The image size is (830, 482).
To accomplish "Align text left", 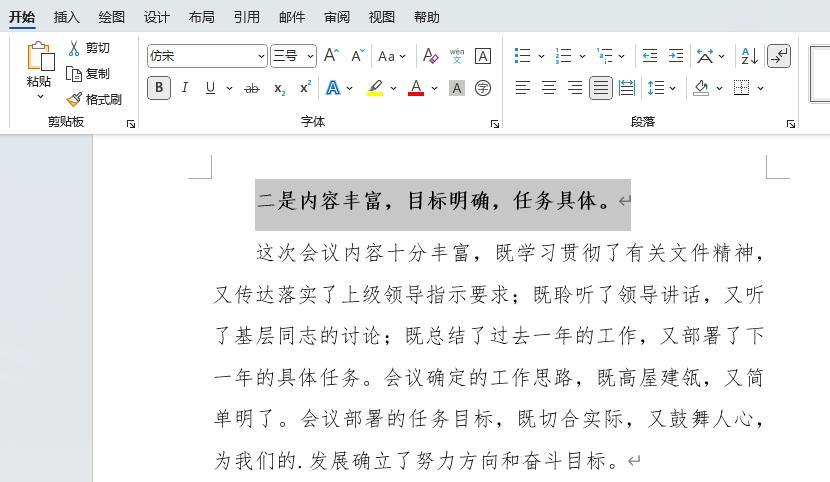I will (522, 88).
